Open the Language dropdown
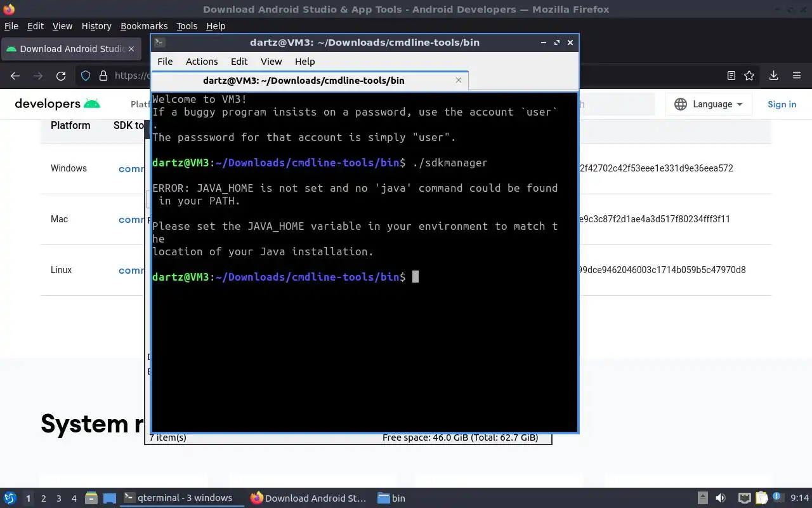Screen dimensions: 812x508 709,104
